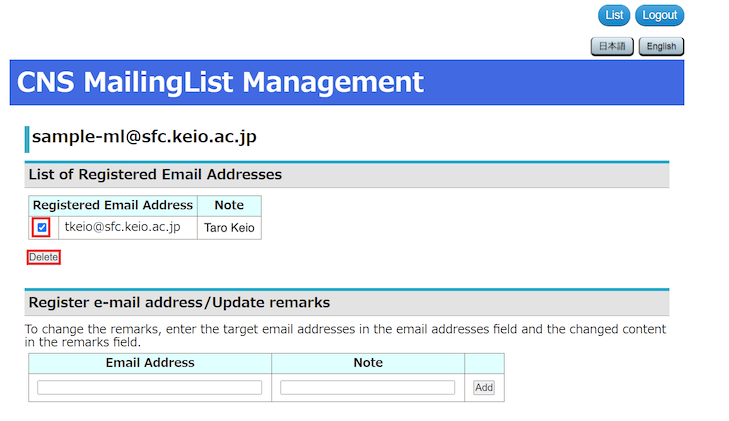Click the Taro Keio note cell
The width and height of the screenshot is (729, 421).
229,228
